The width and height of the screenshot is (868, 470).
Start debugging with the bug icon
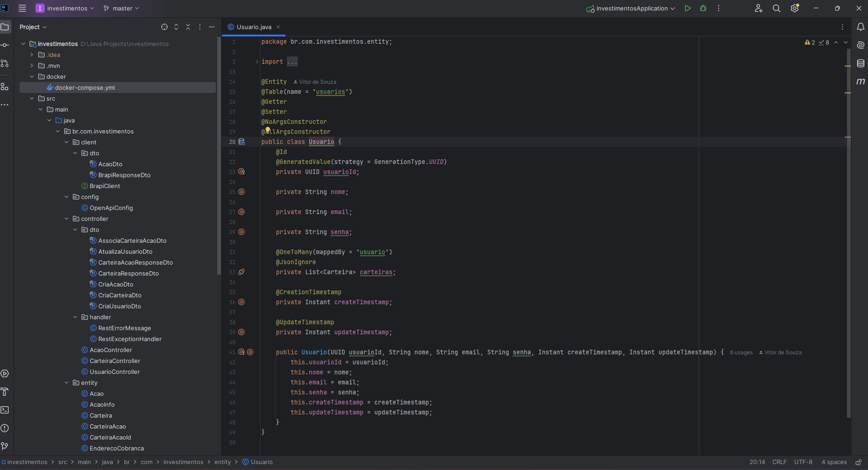click(703, 8)
